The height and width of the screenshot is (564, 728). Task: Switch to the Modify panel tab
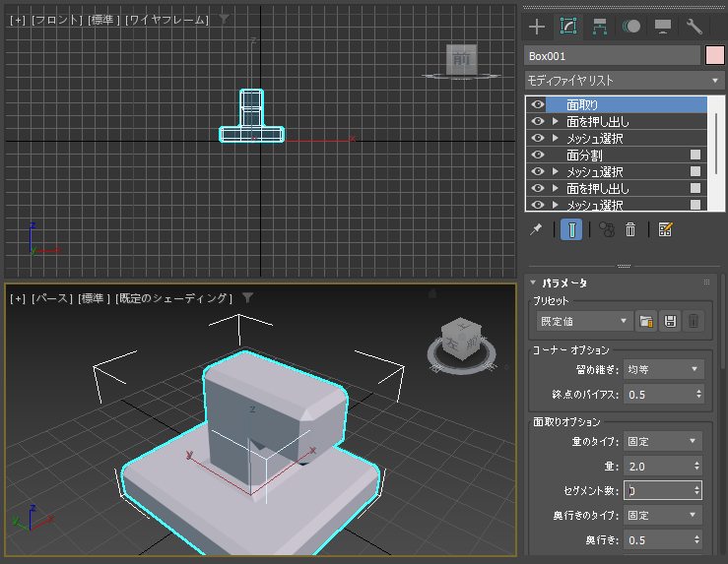coord(568,27)
